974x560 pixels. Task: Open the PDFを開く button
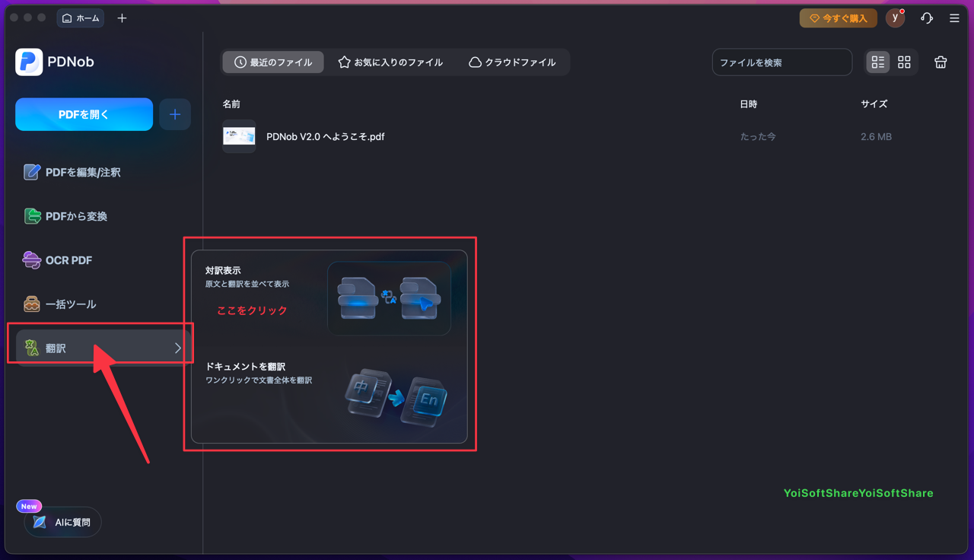84,114
